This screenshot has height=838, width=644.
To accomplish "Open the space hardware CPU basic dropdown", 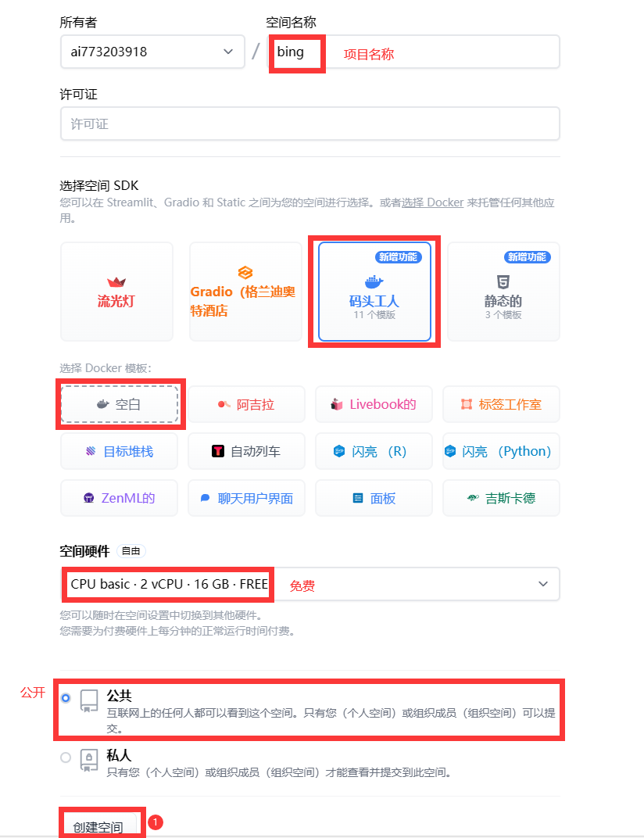I will point(310,584).
